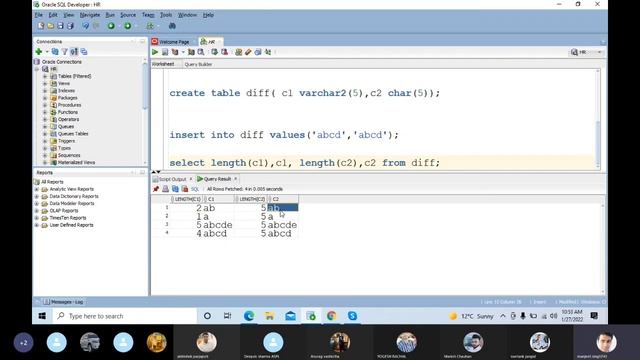
Task: Open the Navigate menu
Action: click(x=90, y=15)
